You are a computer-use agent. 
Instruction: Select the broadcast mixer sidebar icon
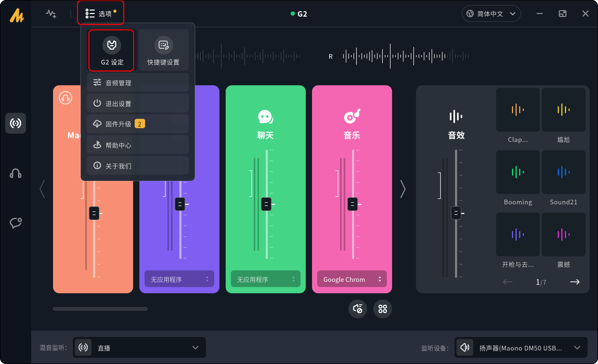click(x=16, y=123)
